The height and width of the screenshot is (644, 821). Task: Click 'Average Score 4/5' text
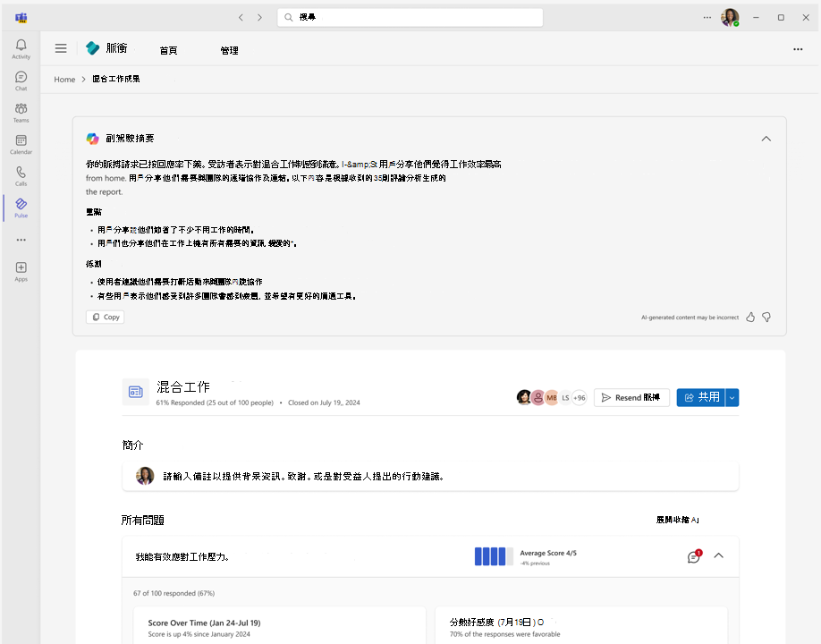[548, 553]
